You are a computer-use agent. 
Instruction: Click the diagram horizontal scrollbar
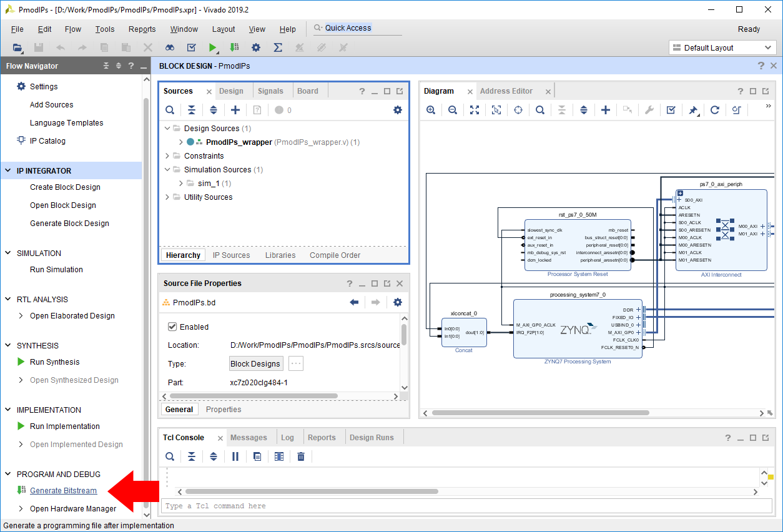coord(542,413)
